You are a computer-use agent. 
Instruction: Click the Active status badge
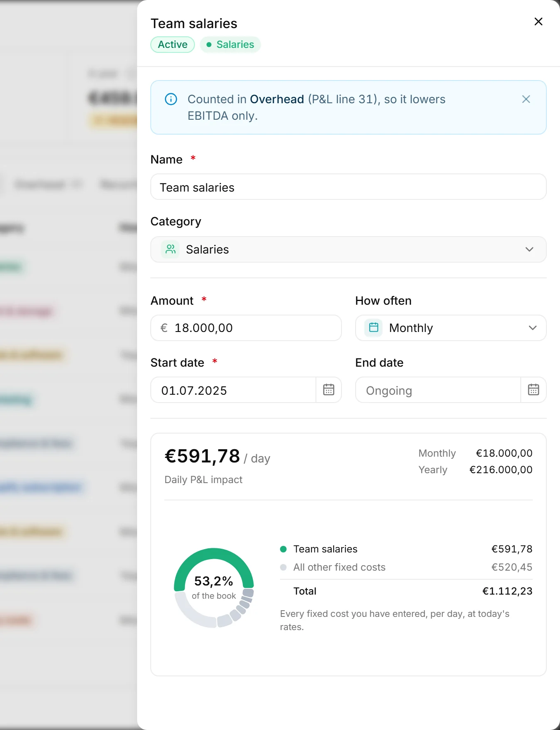pos(173,45)
